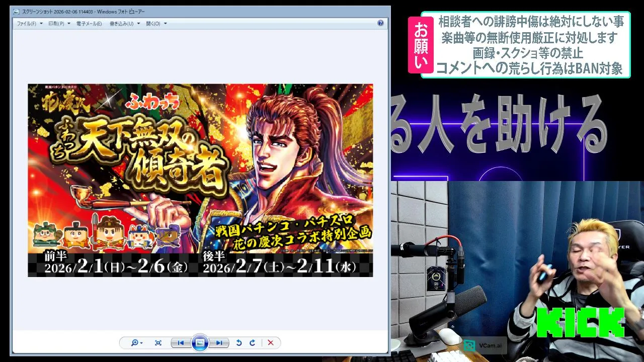The image size is (644, 362).
Task: Click the blue help question mark icon
Action: coord(380,23)
